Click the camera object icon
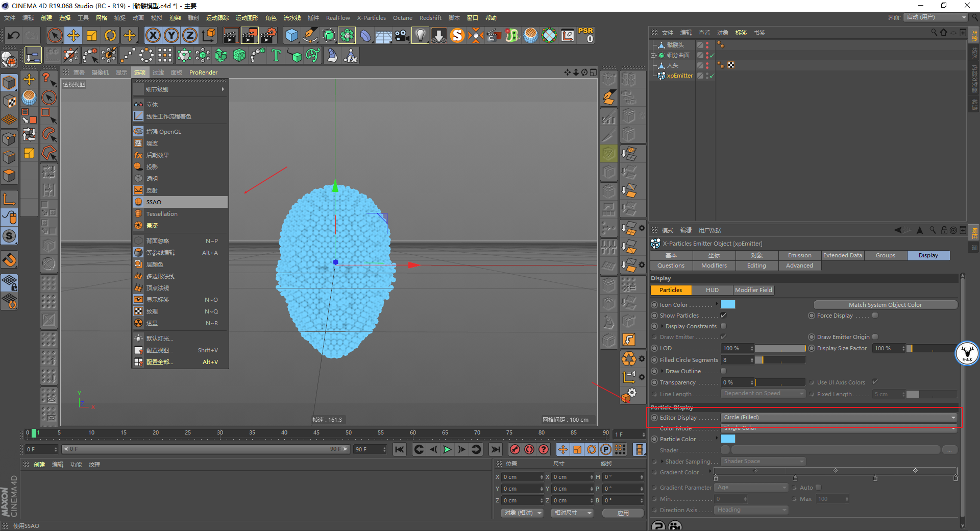The width and height of the screenshot is (980, 531). (402, 35)
